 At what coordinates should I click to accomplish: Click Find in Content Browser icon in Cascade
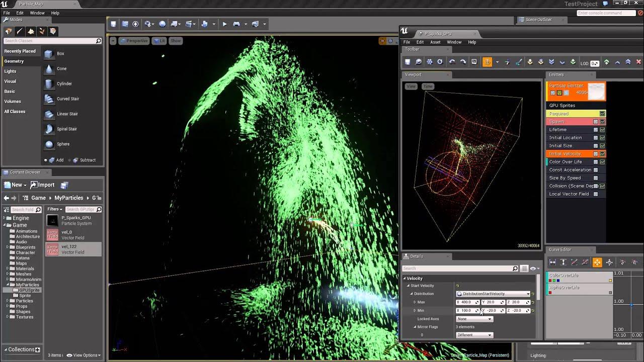(x=418, y=62)
